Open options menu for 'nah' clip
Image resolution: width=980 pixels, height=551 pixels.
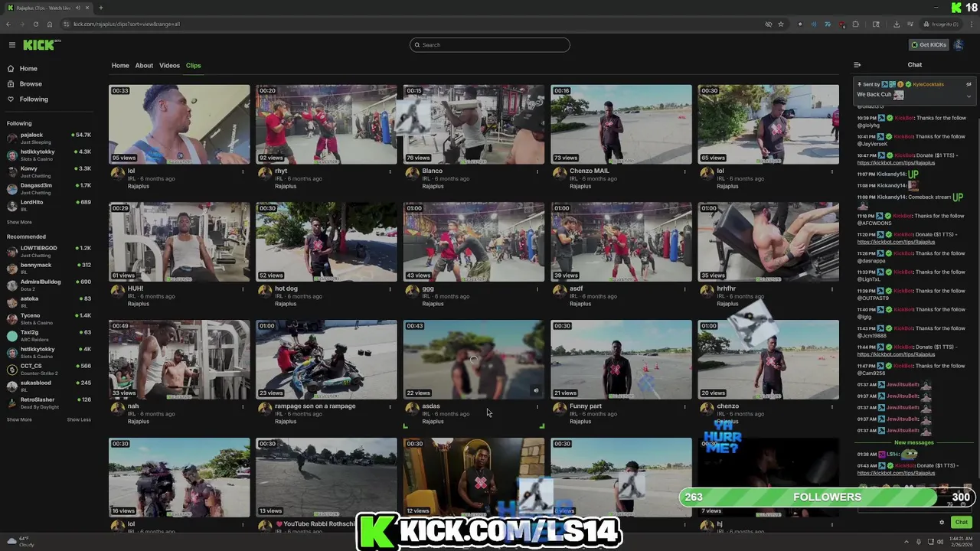pyautogui.click(x=243, y=407)
